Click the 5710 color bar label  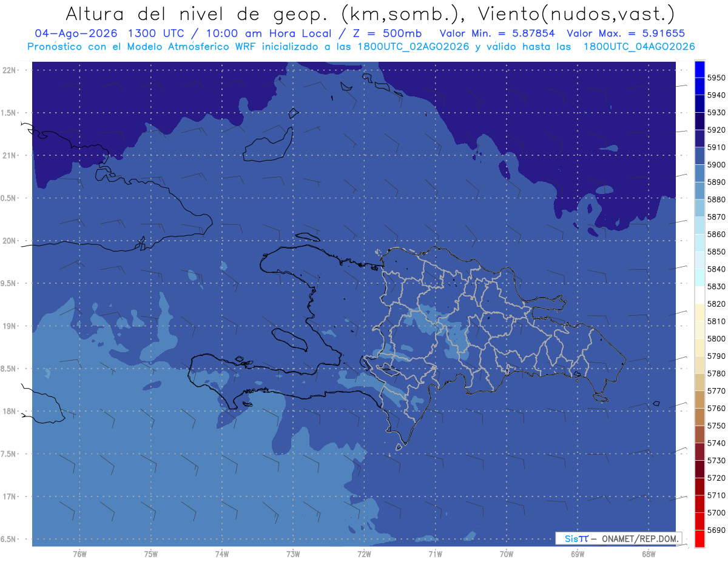tap(716, 495)
